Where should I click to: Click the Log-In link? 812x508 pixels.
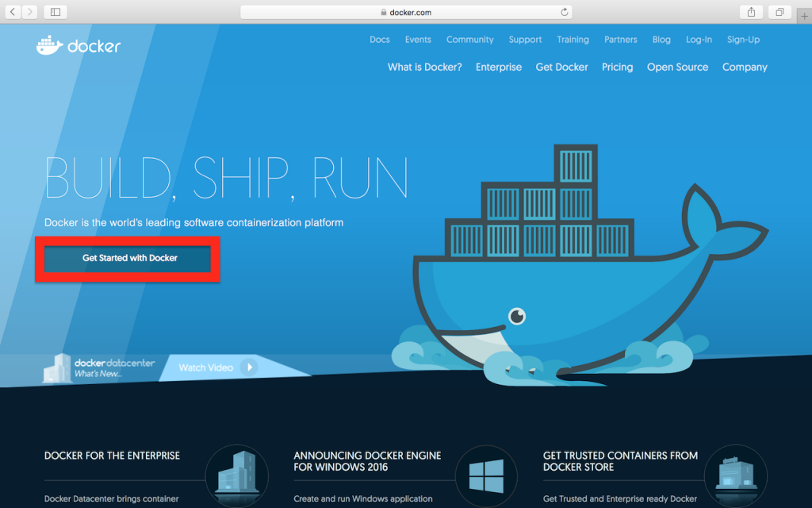[x=699, y=40]
